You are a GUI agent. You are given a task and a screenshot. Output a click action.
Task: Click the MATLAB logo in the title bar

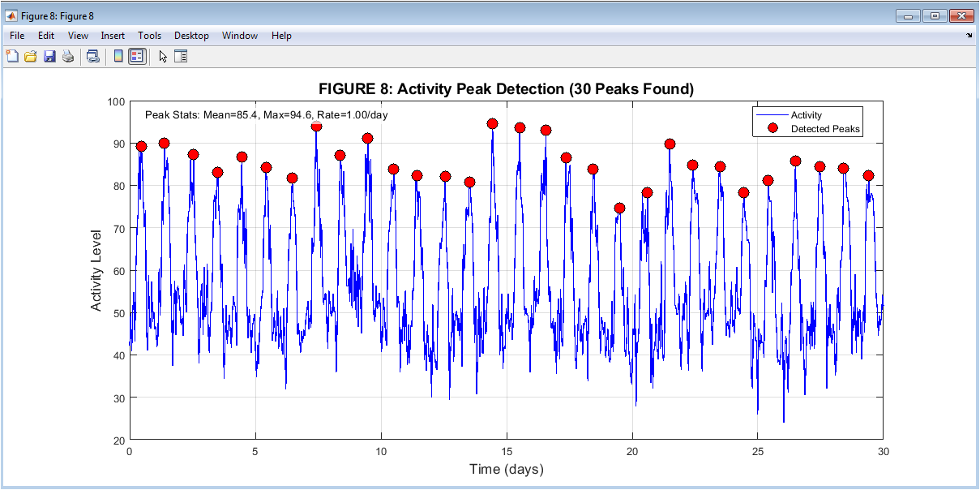tap(11, 15)
